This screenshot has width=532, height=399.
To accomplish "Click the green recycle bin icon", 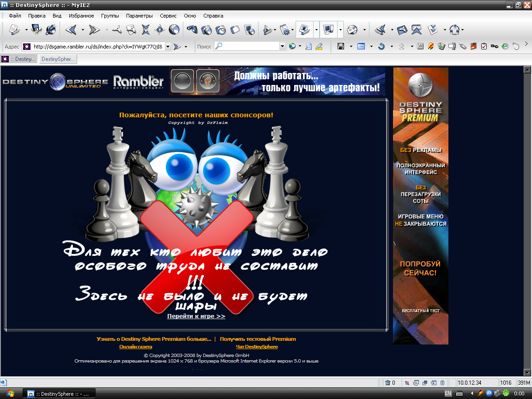I will [x=441, y=46].
